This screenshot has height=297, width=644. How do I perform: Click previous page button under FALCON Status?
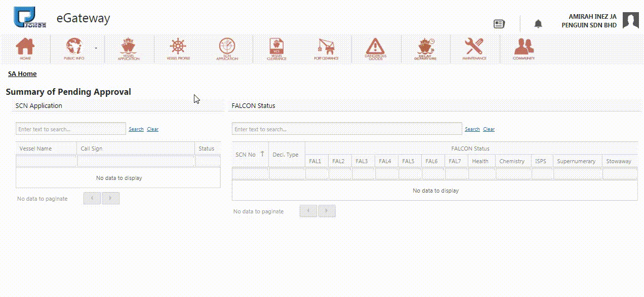coord(308,211)
